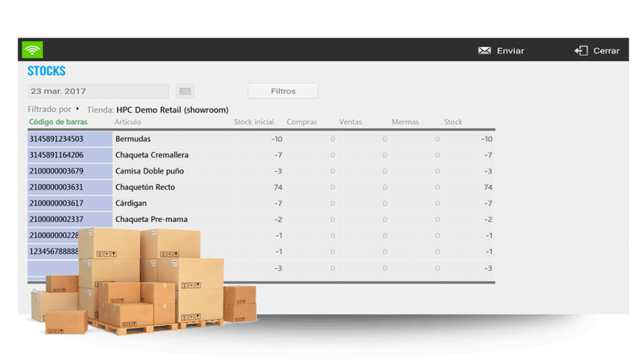Click the Compras column header

pos(301,122)
